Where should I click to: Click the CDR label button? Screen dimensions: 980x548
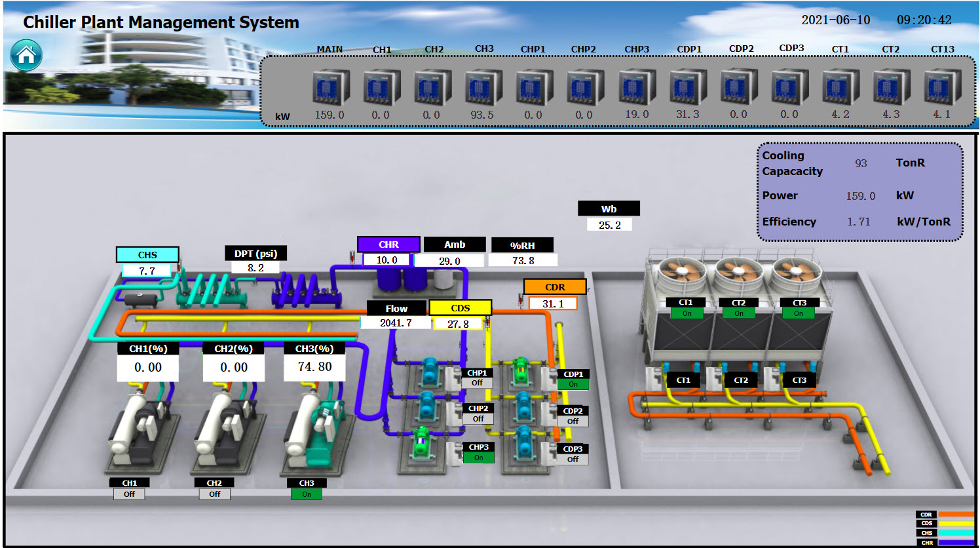[554, 287]
